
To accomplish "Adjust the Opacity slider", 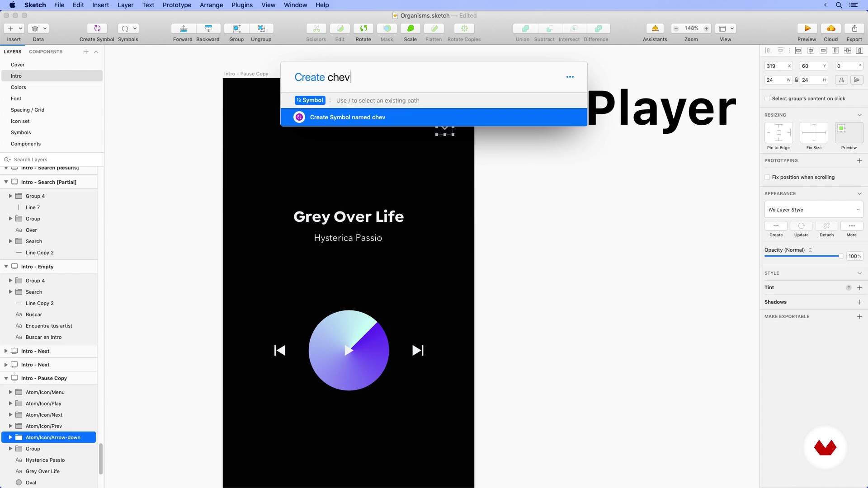I will [x=840, y=256].
